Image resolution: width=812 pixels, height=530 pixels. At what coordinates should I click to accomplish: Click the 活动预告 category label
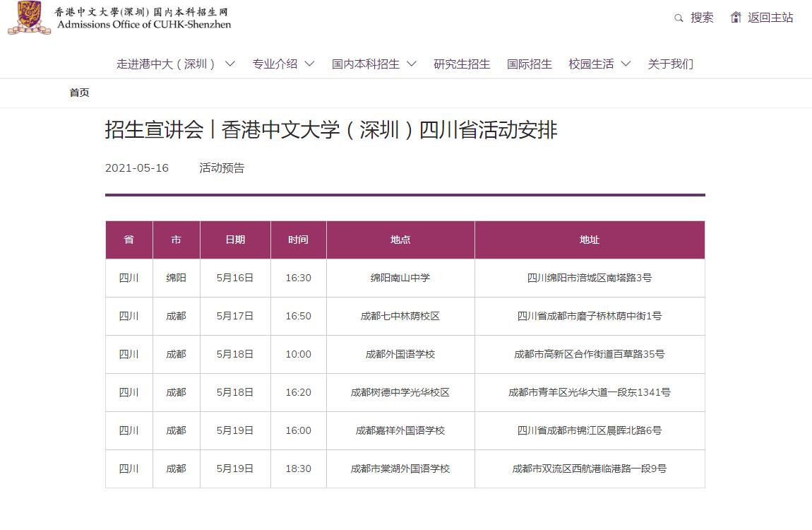[222, 168]
